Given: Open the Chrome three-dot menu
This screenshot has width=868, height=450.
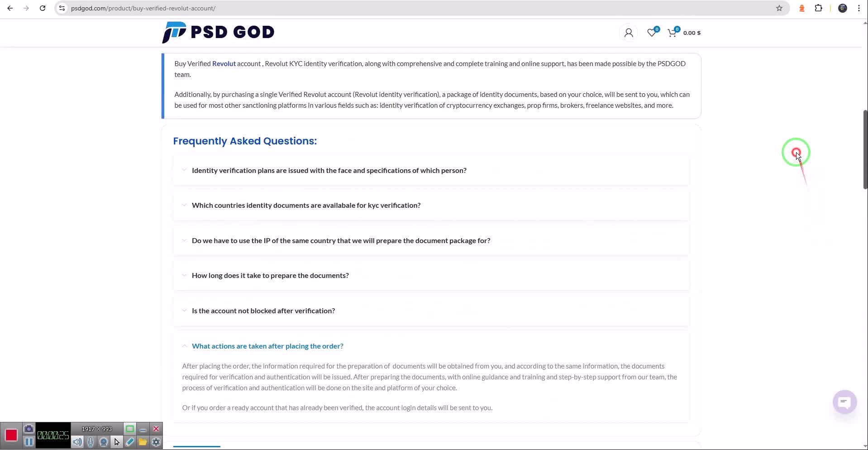Looking at the screenshot, I should 859,8.
